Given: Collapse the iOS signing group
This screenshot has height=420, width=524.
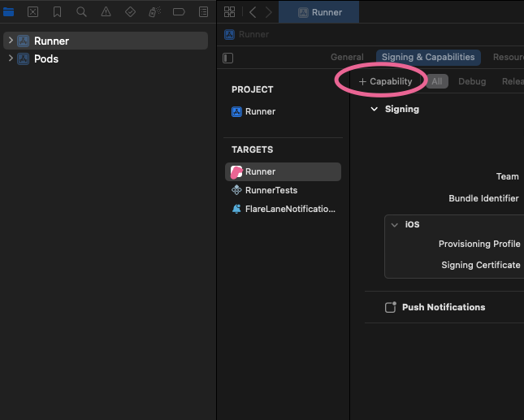Looking at the screenshot, I should tap(395, 225).
